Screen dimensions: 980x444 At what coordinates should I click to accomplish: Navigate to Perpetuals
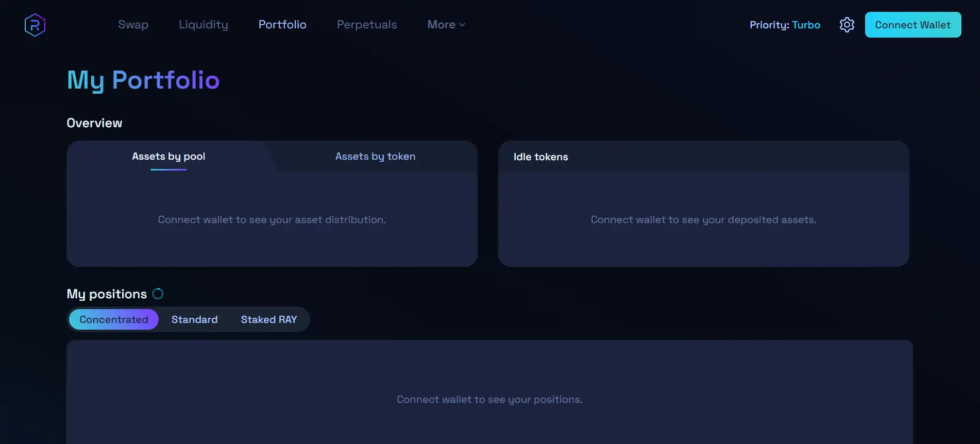click(366, 25)
